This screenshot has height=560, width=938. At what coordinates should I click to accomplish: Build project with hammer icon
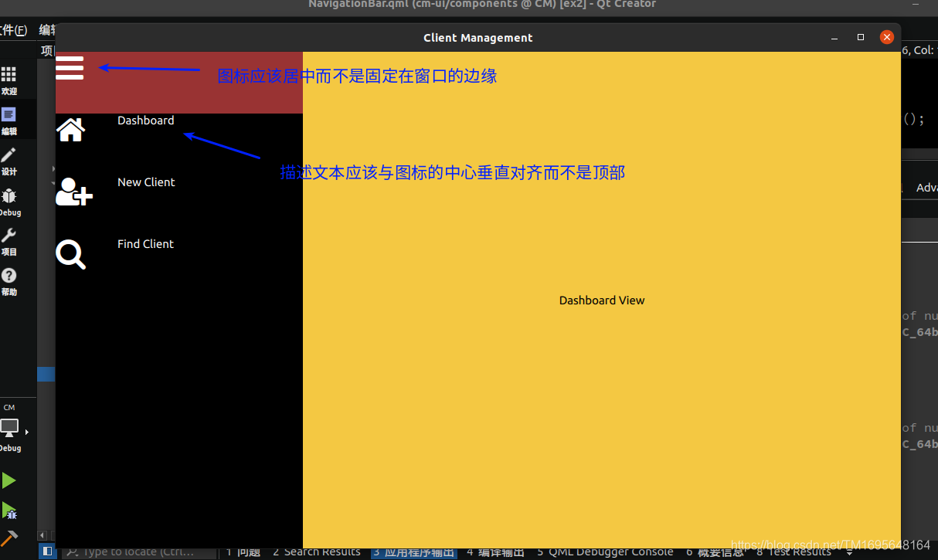9,538
